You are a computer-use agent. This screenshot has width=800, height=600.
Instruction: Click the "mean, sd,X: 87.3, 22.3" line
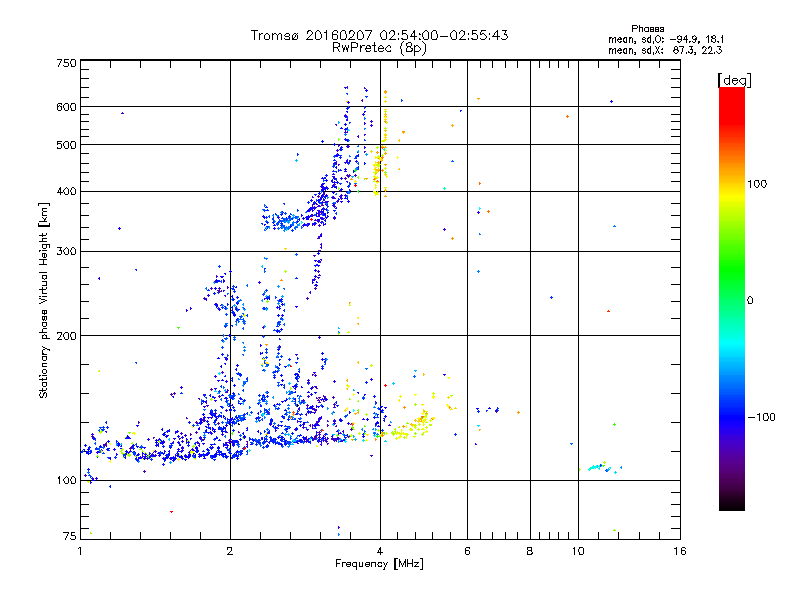(x=665, y=50)
